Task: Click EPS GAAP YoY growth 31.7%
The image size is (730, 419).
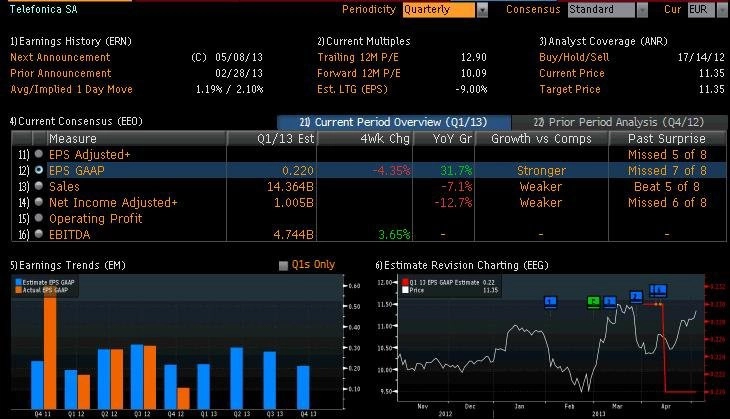Action: coord(456,171)
